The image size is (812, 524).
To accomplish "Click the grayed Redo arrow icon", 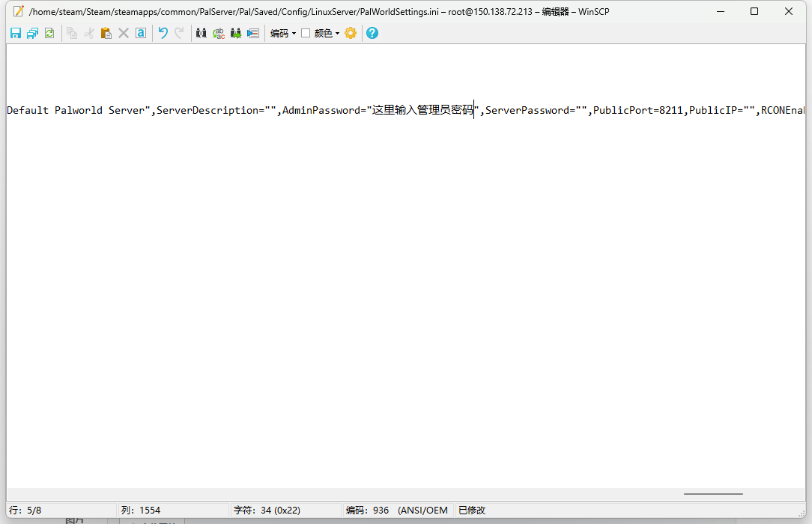I will point(179,33).
